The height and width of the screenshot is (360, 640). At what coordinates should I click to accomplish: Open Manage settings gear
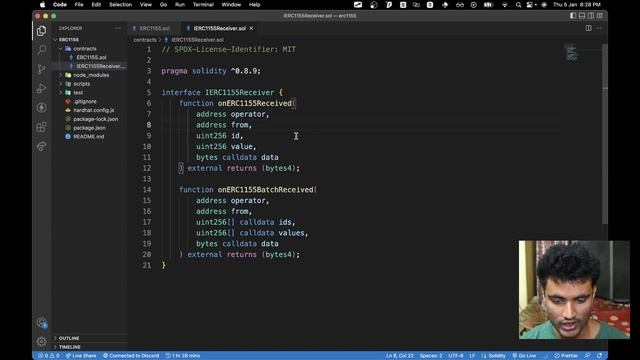coord(41,341)
